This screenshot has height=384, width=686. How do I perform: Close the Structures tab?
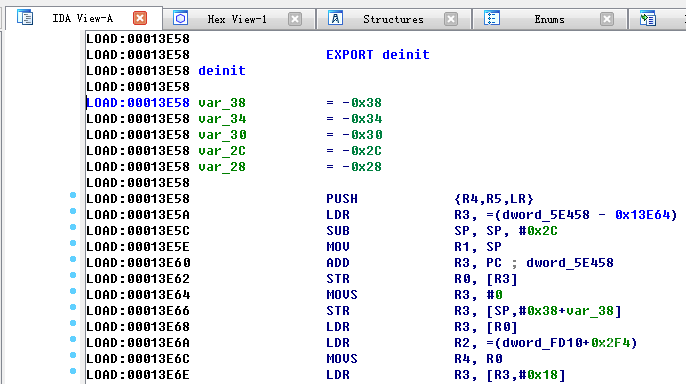tap(451, 19)
